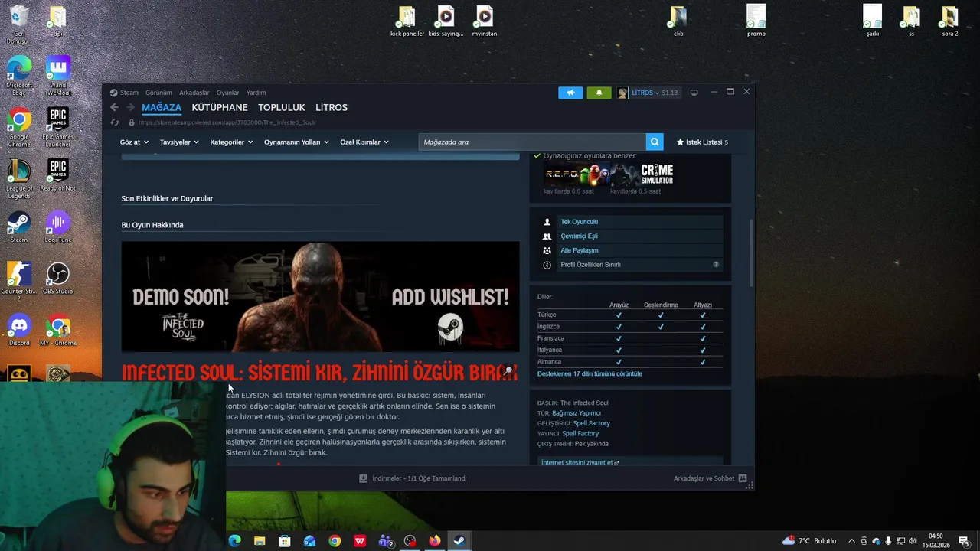Click the Profil Özellikleri Sınırlı help icon
980x551 pixels.
(716, 265)
